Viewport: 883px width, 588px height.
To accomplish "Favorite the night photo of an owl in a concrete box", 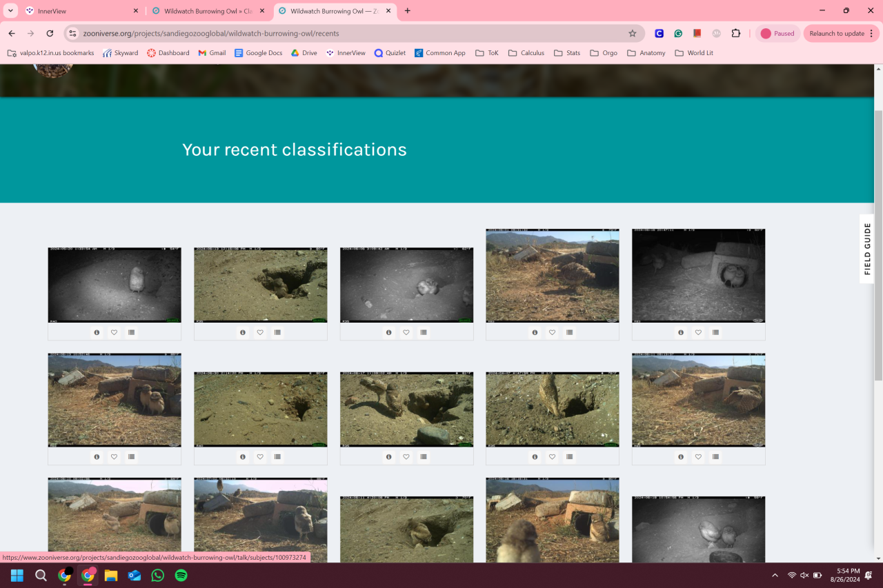I will pyautogui.click(x=698, y=332).
